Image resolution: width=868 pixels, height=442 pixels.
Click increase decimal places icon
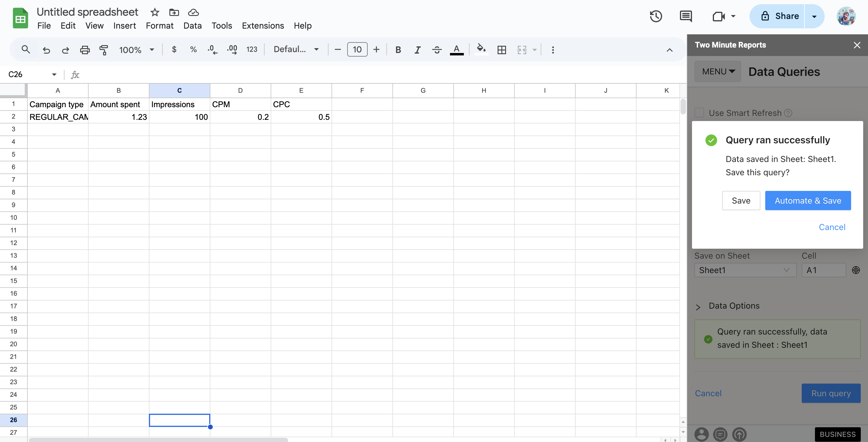232,50
